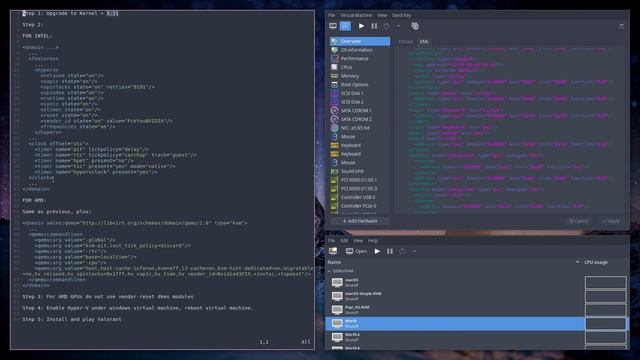Click Cancel in VM details window

[x=579, y=221]
